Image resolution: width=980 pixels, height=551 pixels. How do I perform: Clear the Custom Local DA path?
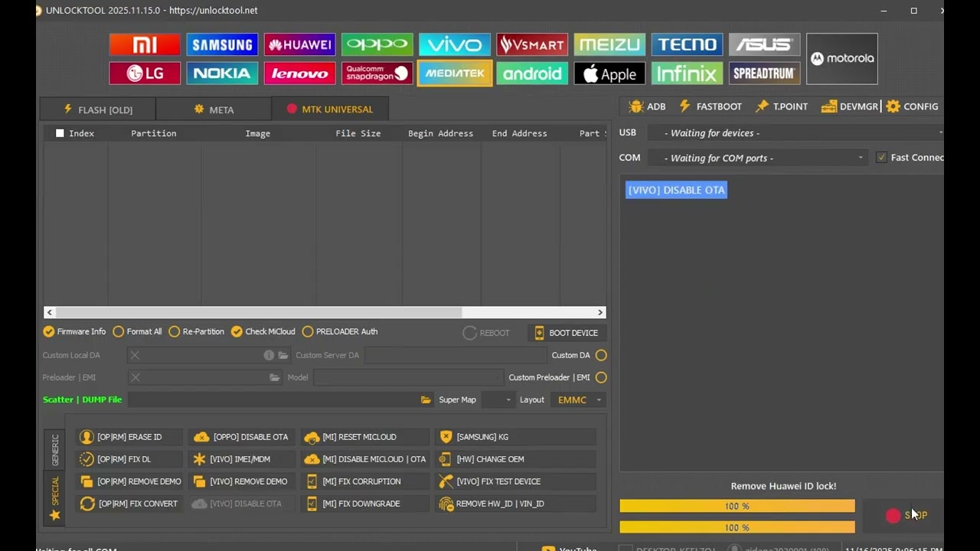pyautogui.click(x=135, y=355)
